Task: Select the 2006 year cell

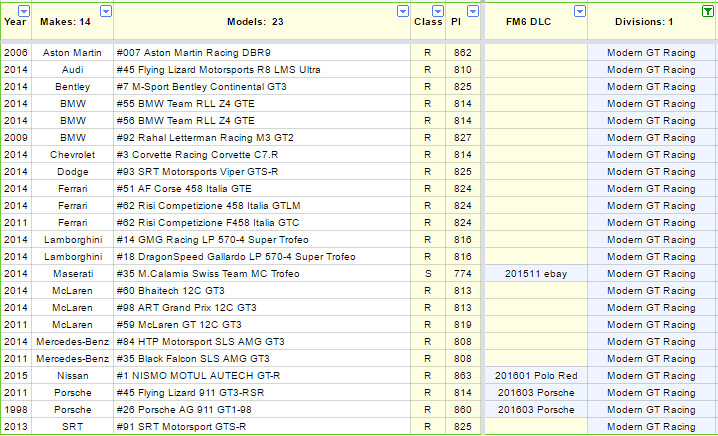Action: [16, 53]
